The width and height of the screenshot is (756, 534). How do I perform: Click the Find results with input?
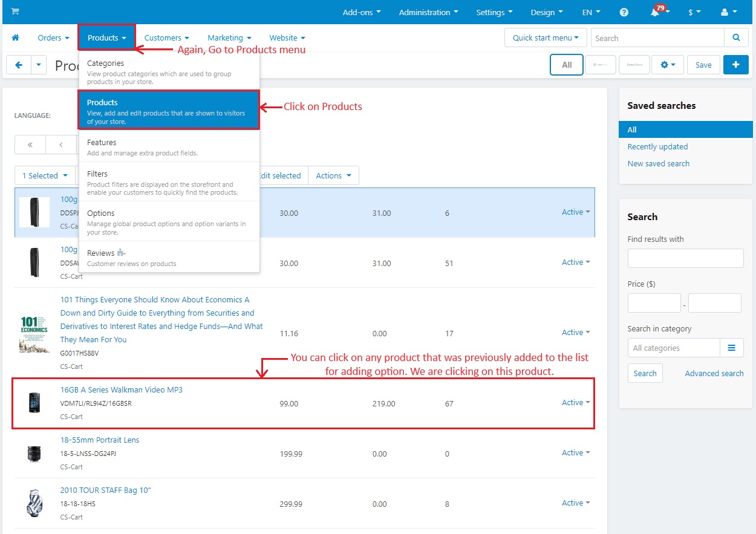click(x=685, y=258)
